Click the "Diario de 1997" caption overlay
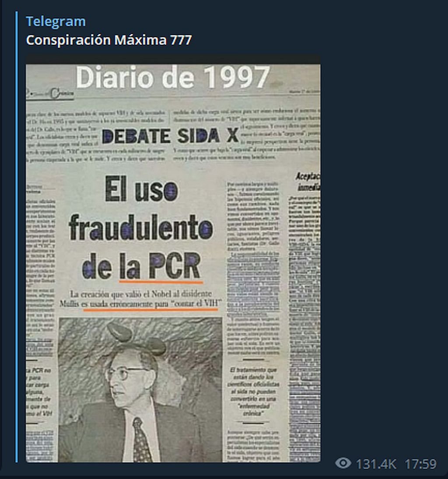This screenshot has width=448, height=479. tap(173, 77)
